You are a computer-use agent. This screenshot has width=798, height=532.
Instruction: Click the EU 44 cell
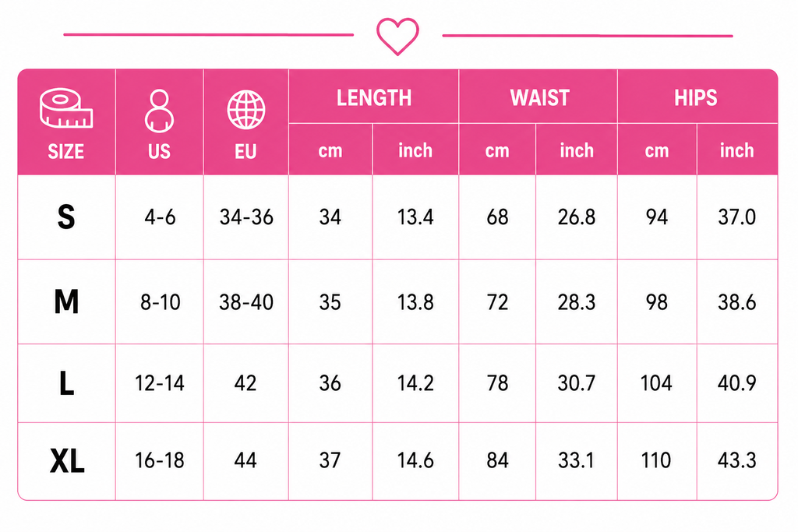click(x=245, y=461)
